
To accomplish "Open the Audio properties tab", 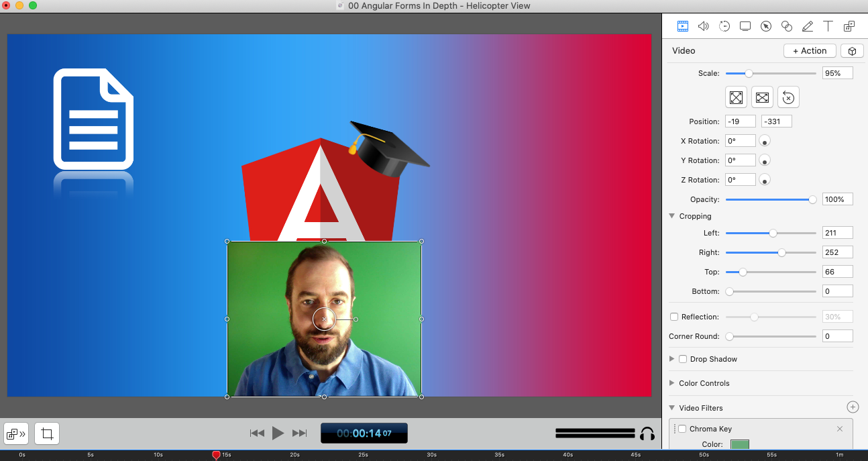I will (703, 26).
